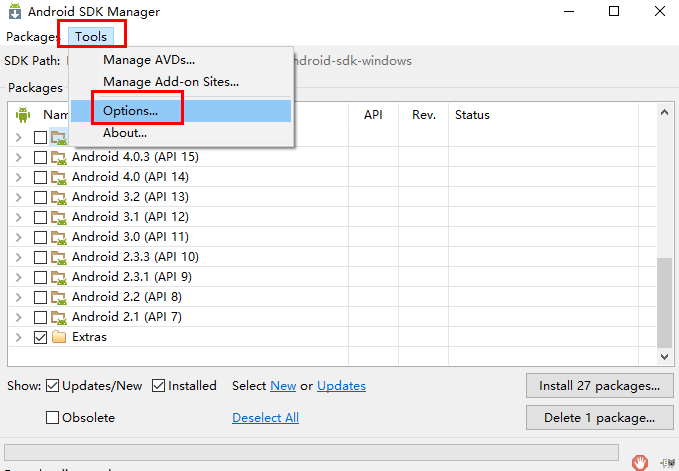Screen dimensions: 679x471
Task: Check the Android 2.3.1 (API 9) checkbox
Action: pyautogui.click(x=40, y=277)
